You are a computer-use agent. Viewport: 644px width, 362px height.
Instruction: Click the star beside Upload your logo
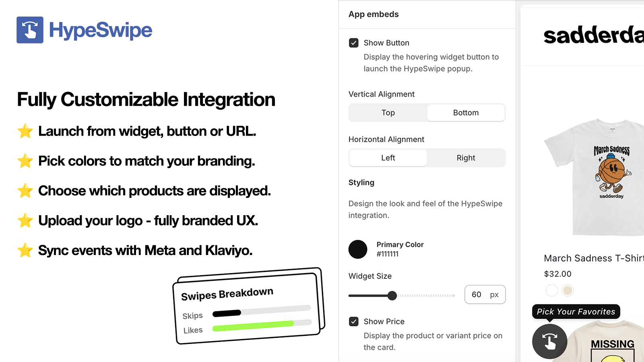click(x=25, y=220)
